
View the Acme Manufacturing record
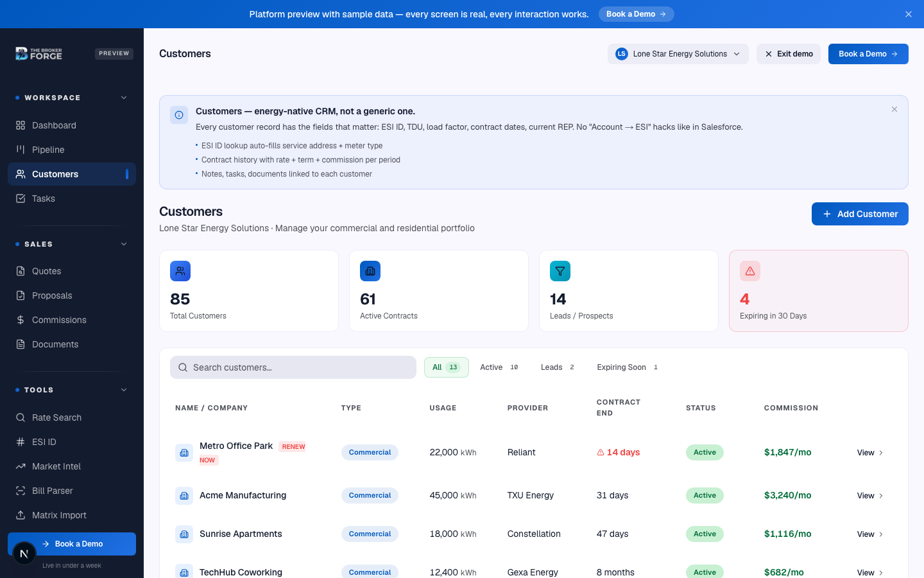(x=870, y=496)
